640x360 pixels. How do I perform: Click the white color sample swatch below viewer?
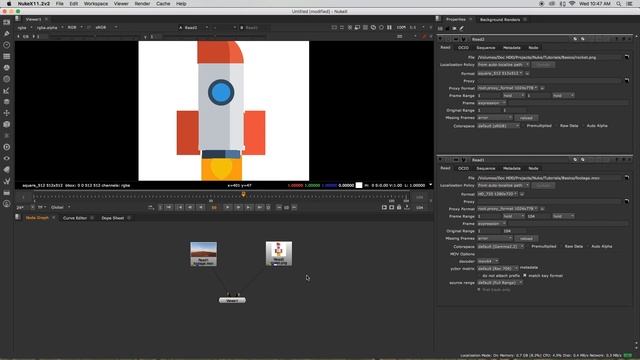[x=359, y=185]
